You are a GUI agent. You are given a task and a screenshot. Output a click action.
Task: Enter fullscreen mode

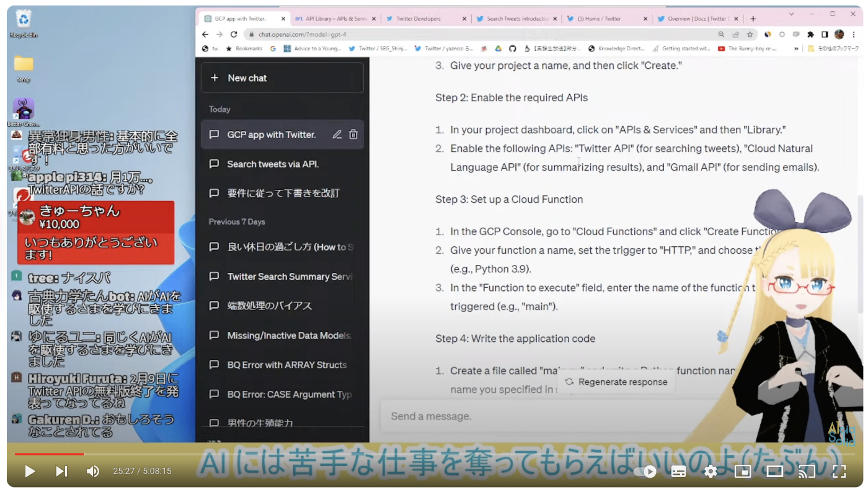tap(839, 472)
